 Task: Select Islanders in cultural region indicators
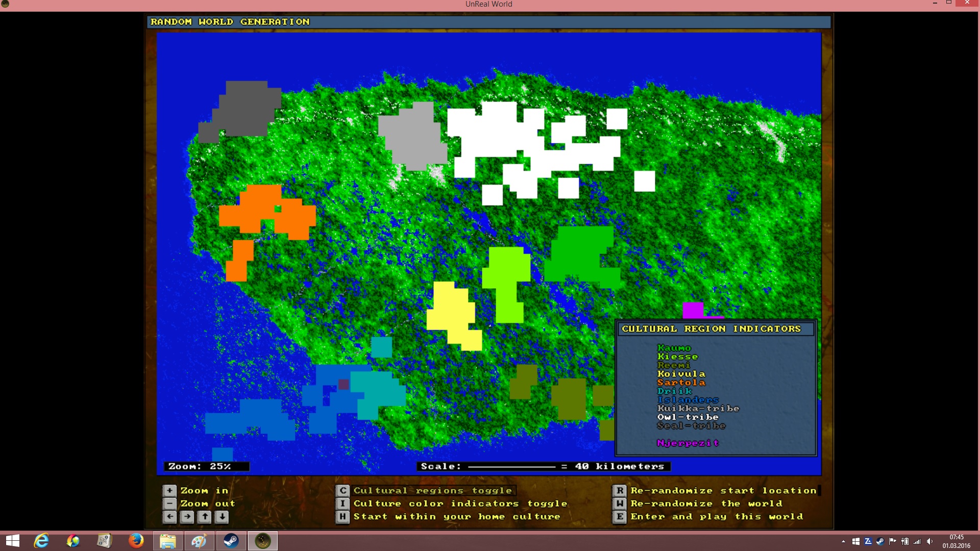tap(688, 400)
